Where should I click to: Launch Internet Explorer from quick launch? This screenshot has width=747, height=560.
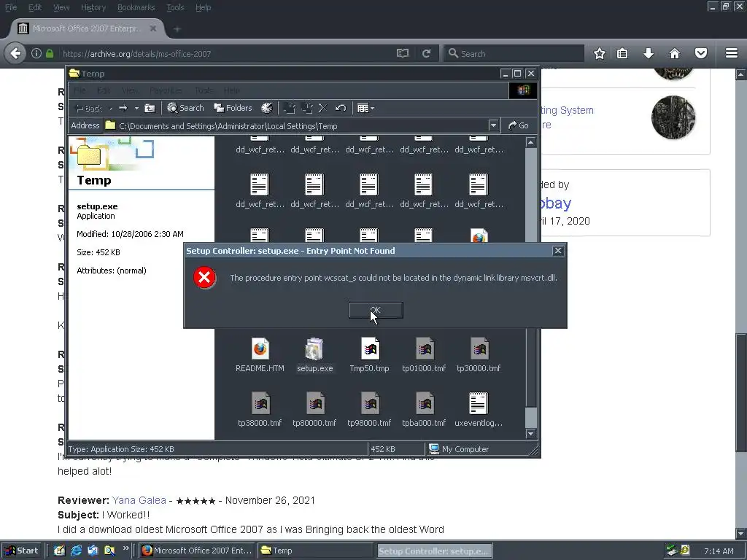click(x=76, y=551)
